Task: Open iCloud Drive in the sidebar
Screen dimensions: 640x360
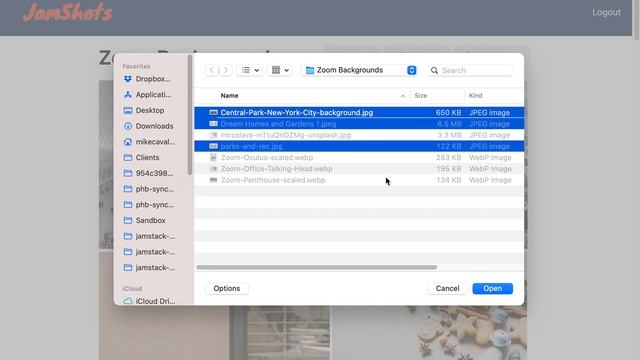Action: pos(149,301)
